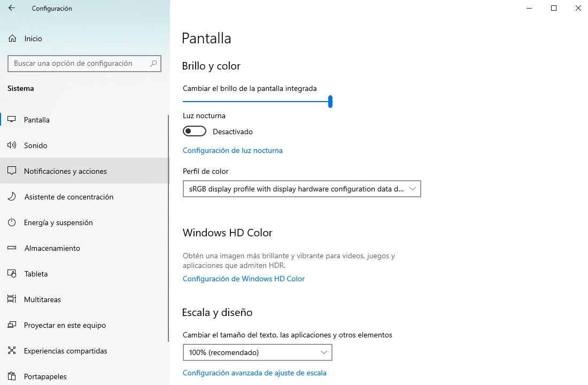Select the Portapapeles clipboard icon
Viewport: 588px width, 385px height.
(x=12, y=376)
